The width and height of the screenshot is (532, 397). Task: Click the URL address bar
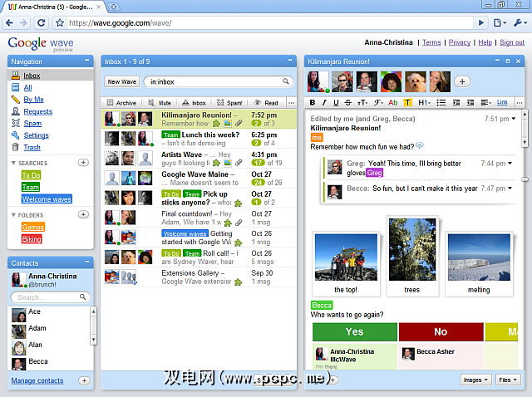pos(269,22)
